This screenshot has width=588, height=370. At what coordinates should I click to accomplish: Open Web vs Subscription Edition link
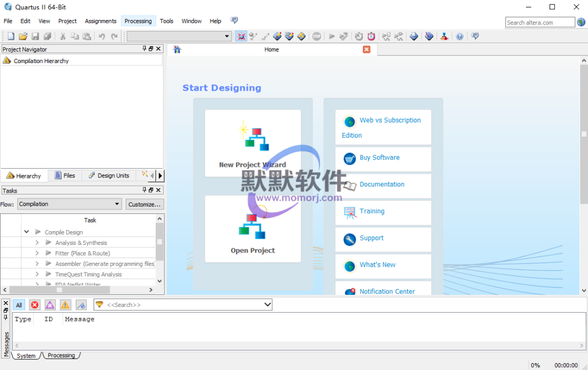(x=383, y=127)
